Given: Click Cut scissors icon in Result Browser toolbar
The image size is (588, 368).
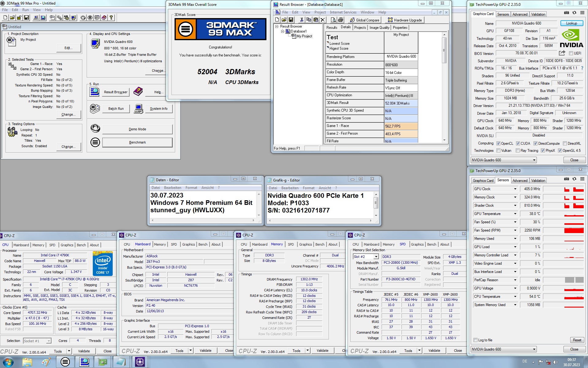Looking at the screenshot, I should pos(302,20).
